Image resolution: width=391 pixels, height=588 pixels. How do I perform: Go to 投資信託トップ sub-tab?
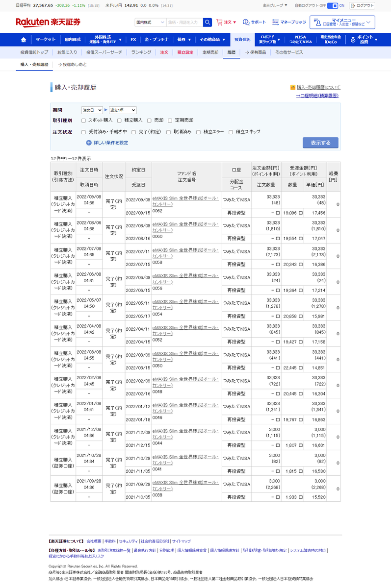point(34,52)
